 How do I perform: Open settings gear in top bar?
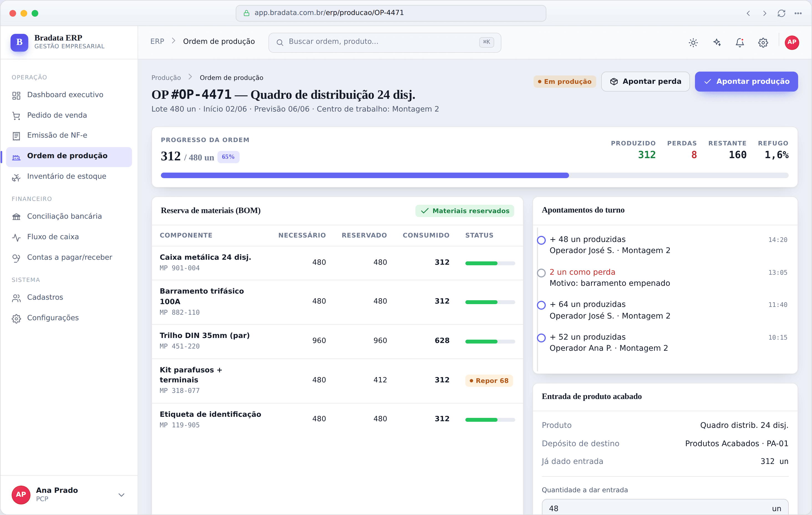coord(763,42)
